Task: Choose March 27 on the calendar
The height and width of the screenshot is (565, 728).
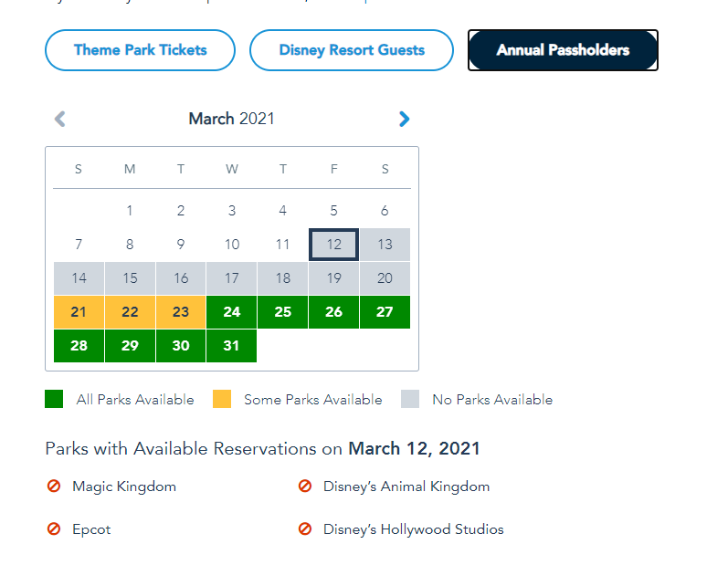Action: click(x=385, y=312)
